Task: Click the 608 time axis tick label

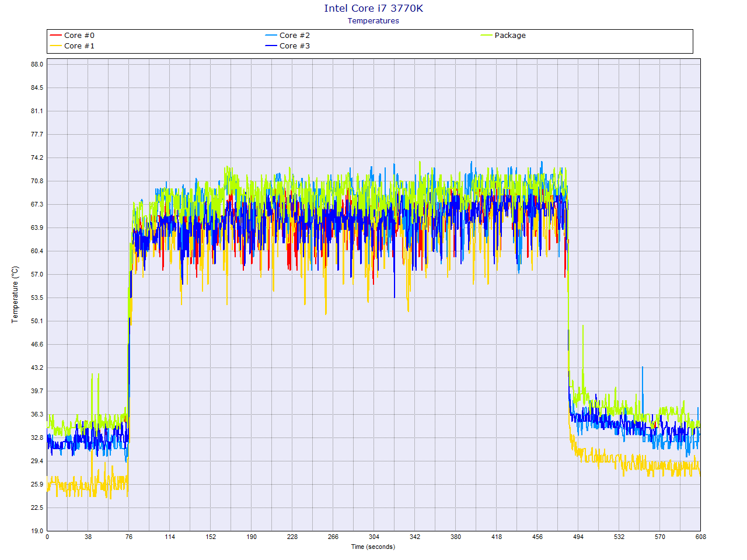Action: 700,537
